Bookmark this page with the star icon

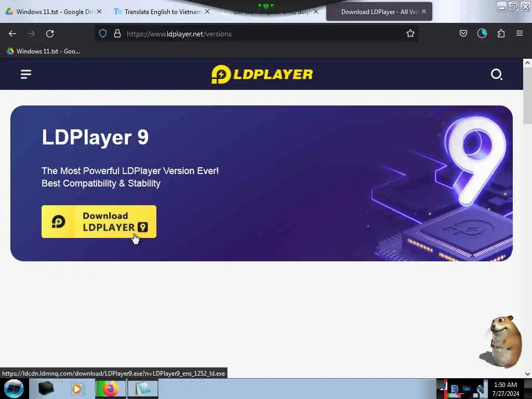tap(410, 33)
